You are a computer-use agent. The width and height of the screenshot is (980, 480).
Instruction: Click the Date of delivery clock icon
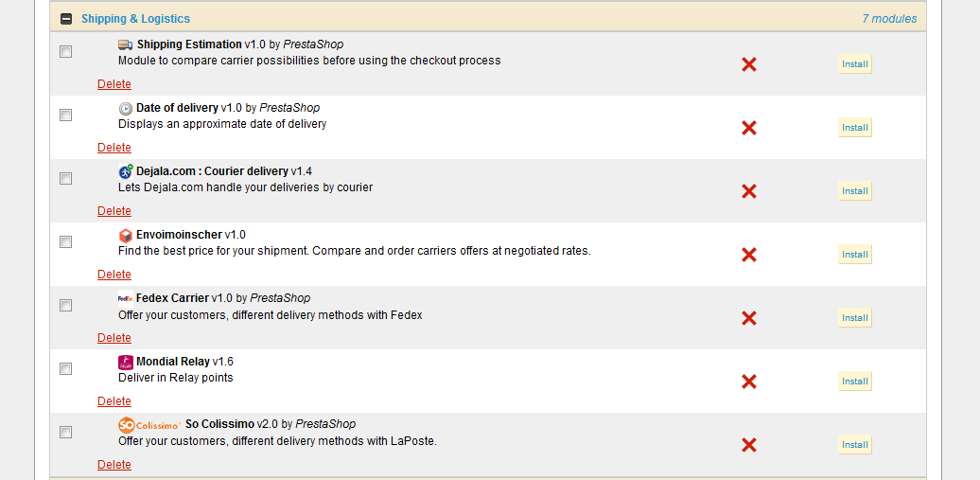pos(125,108)
